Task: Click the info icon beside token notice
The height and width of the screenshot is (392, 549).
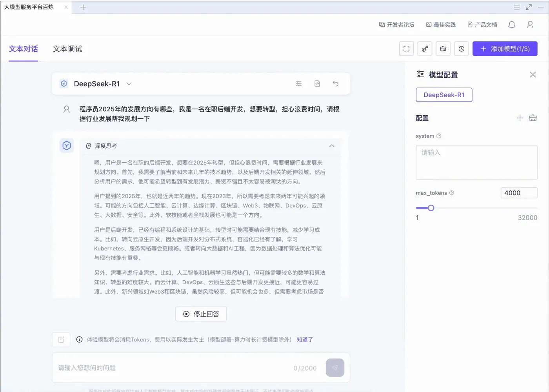Action: coord(79,339)
